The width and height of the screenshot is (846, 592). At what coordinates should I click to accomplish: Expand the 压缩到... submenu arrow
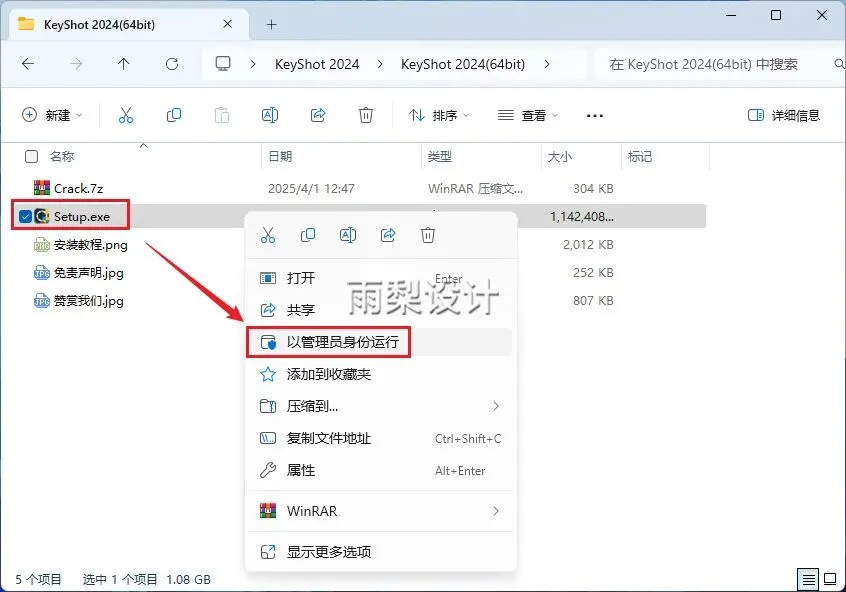click(x=496, y=406)
